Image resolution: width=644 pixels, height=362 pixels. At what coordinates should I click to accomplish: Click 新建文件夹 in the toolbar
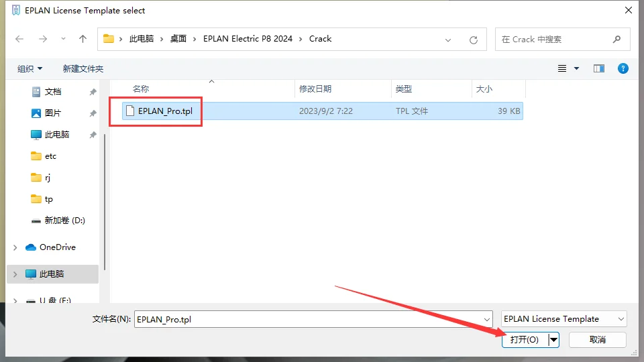(83, 68)
